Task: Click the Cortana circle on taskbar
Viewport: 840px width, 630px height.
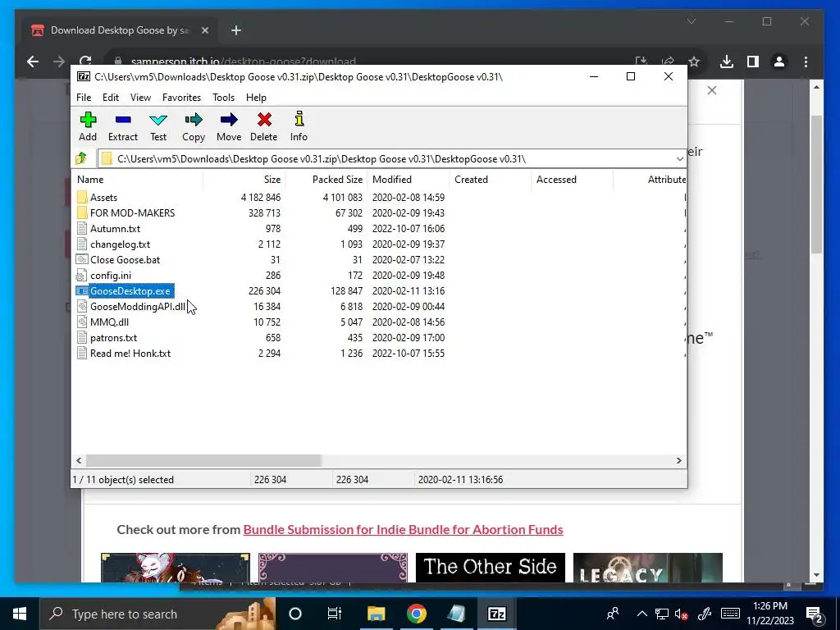Action: [x=295, y=614]
